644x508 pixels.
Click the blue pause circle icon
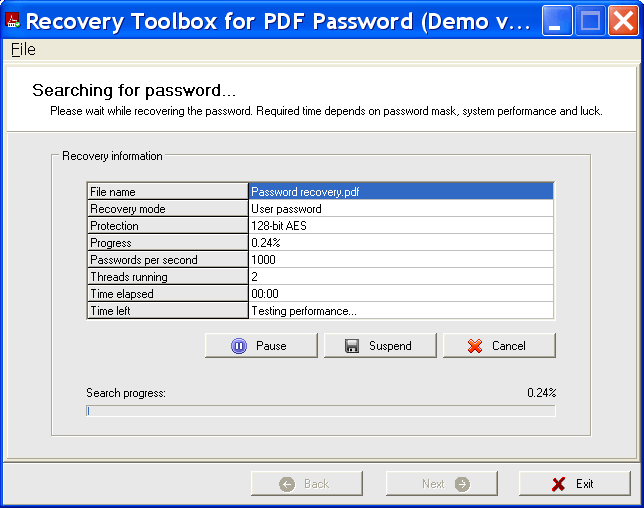(239, 346)
